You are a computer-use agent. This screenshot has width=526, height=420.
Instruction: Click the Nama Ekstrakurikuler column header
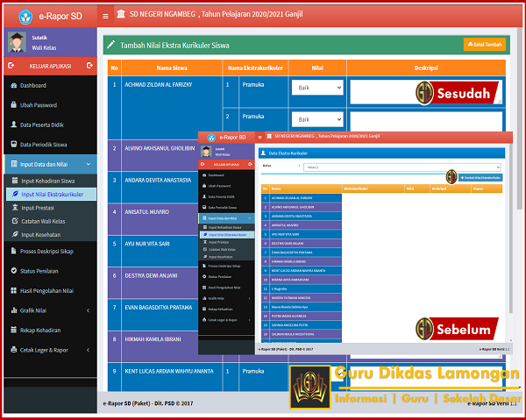tap(255, 68)
